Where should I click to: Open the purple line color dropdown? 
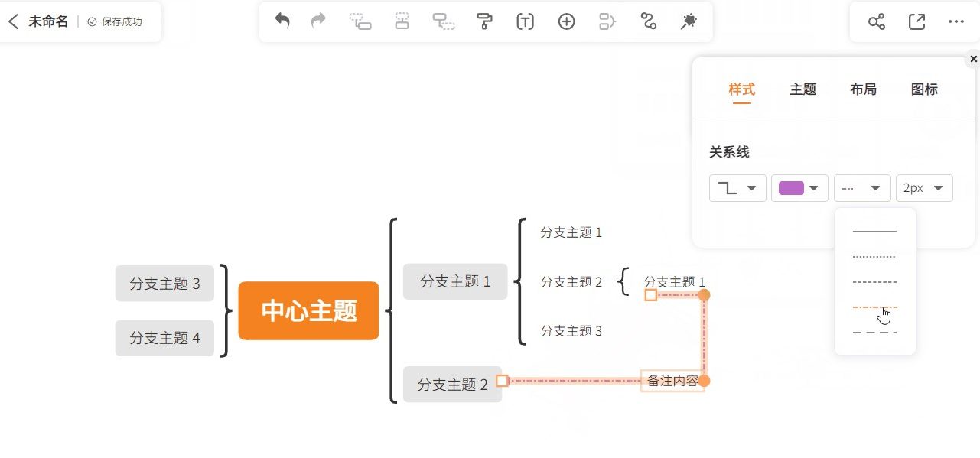pos(799,188)
